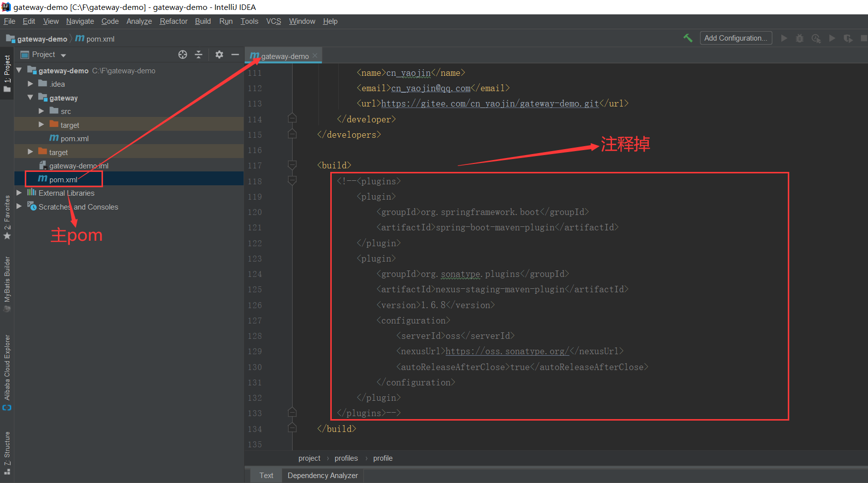Click the serverId oss line
Screen dimensions: 868x483
(x=456, y=336)
